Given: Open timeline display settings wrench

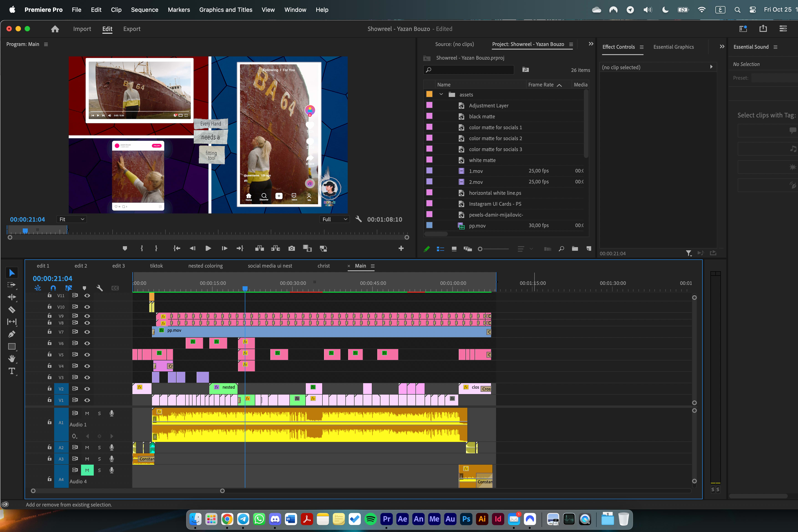Looking at the screenshot, I should pyautogui.click(x=99, y=288).
